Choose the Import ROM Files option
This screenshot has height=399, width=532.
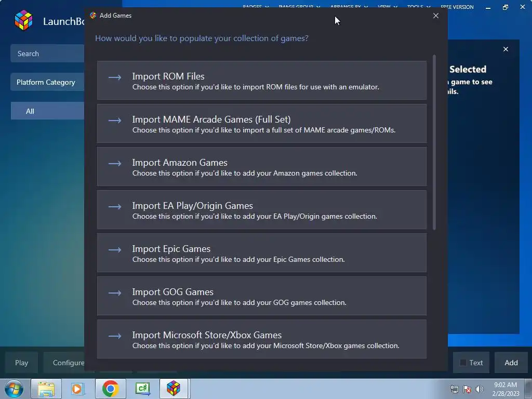point(262,81)
